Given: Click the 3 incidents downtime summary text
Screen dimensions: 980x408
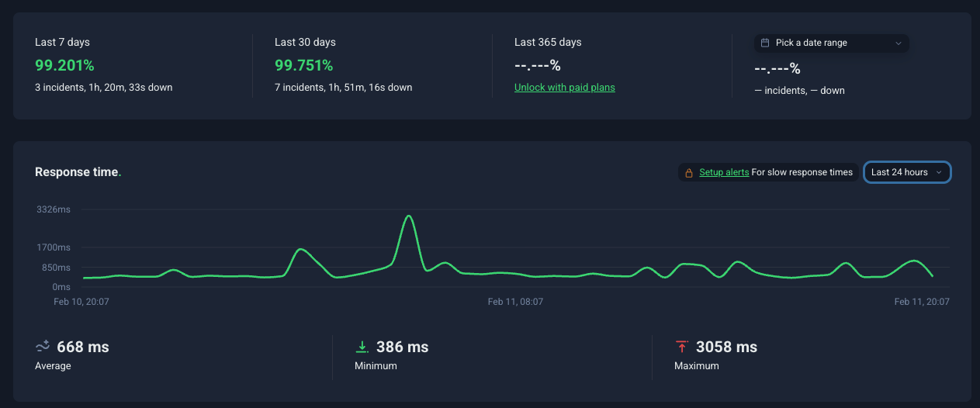Looking at the screenshot, I should (104, 88).
